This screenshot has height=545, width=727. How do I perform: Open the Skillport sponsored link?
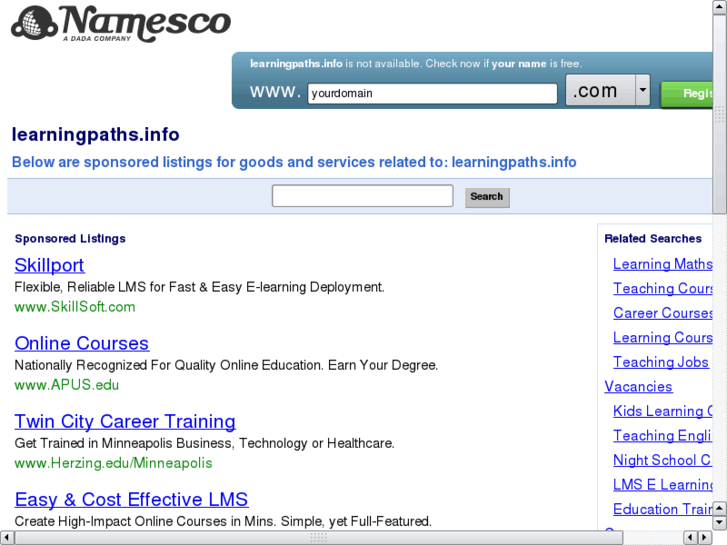[x=49, y=265]
